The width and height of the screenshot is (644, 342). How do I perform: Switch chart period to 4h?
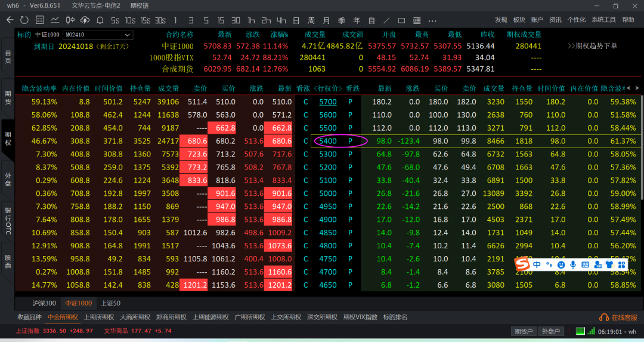point(281,20)
